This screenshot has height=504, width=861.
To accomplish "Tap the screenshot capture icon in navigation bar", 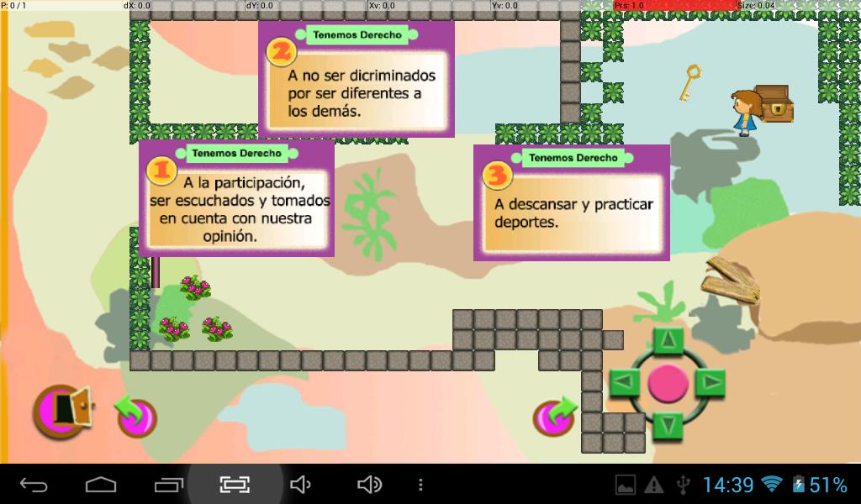I will tap(235, 485).
